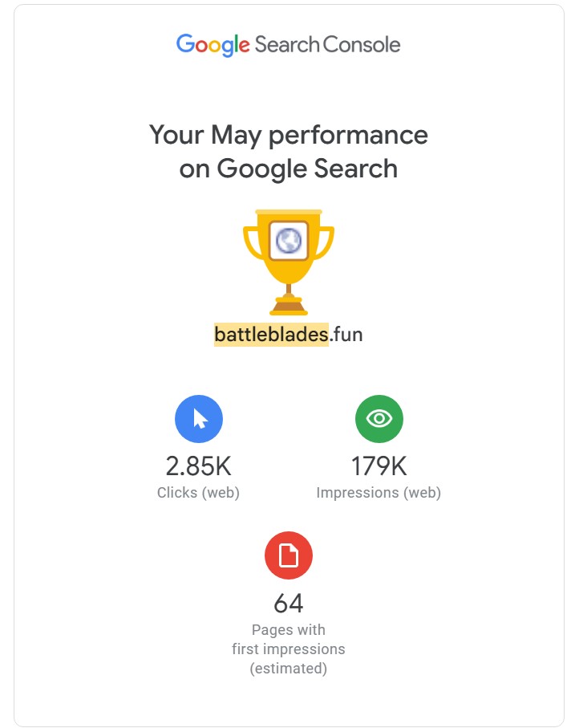Click the red Pages document icon
571x728 pixels.
tap(288, 555)
